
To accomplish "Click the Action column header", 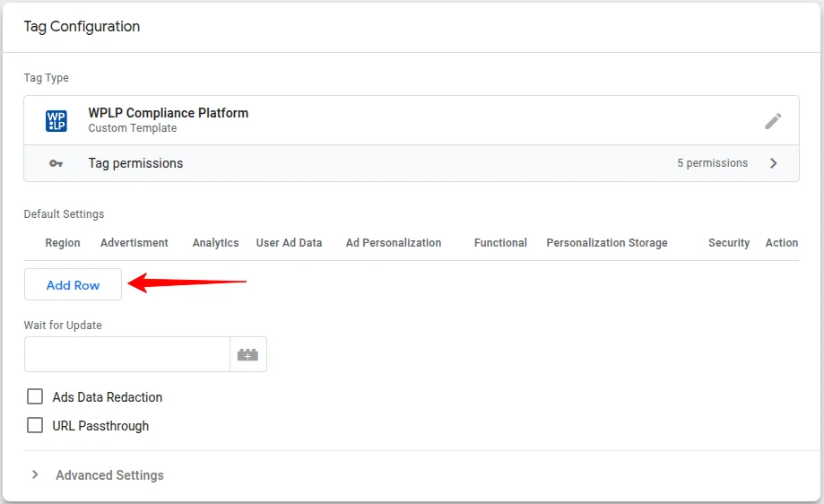I will (782, 243).
